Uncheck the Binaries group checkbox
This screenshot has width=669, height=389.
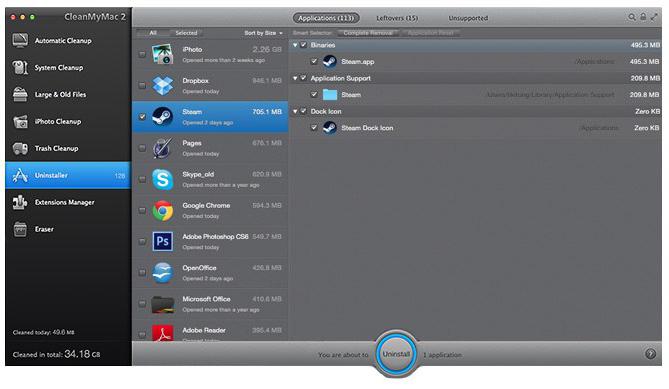click(x=303, y=45)
